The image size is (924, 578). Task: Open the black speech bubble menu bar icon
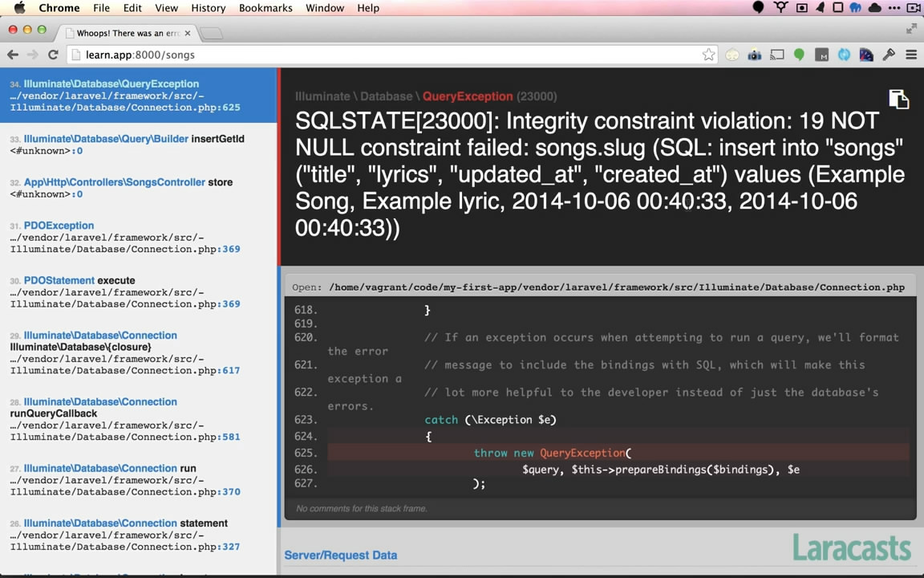(x=759, y=8)
